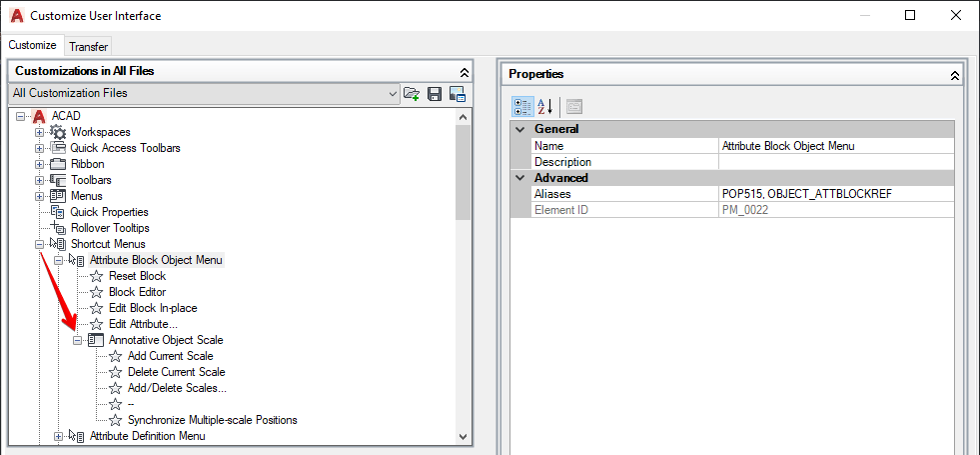
Task: Select the Quick Properties tree item
Action: pyautogui.click(x=109, y=212)
